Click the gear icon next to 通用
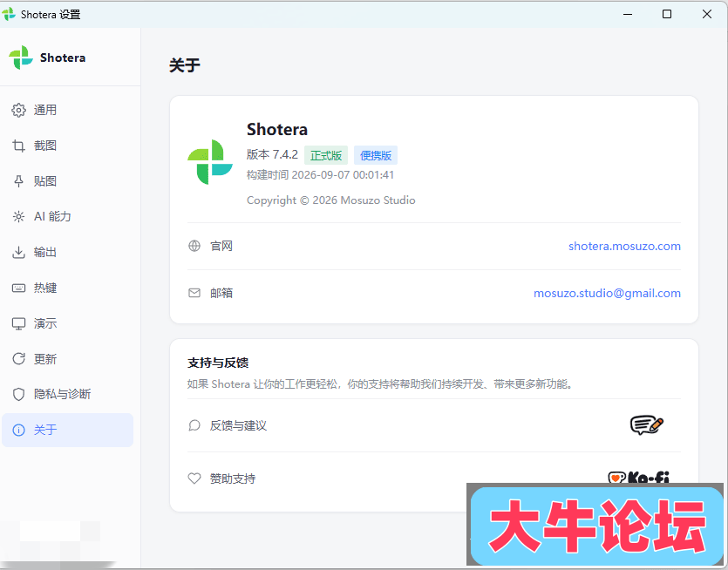This screenshot has height=570, width=728. click(x=18, y=110)
